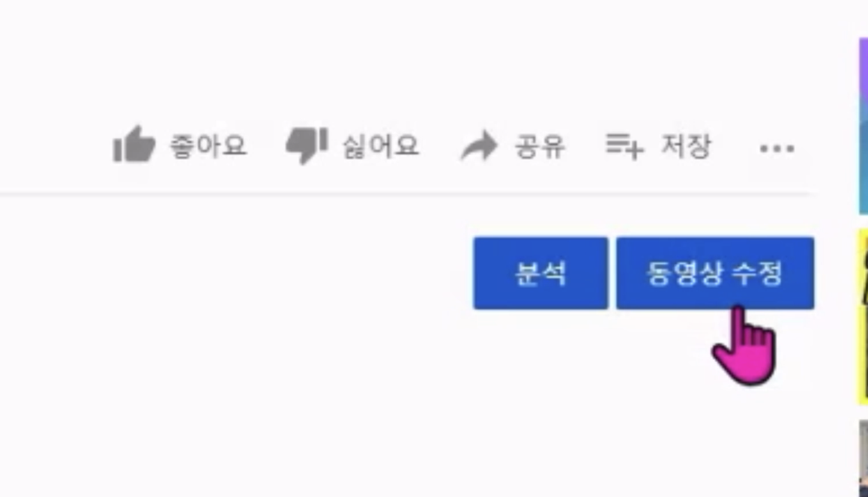Open video analytics with 분석 button
The height and width of the screenshot is (497, 868).
[541, 273]
